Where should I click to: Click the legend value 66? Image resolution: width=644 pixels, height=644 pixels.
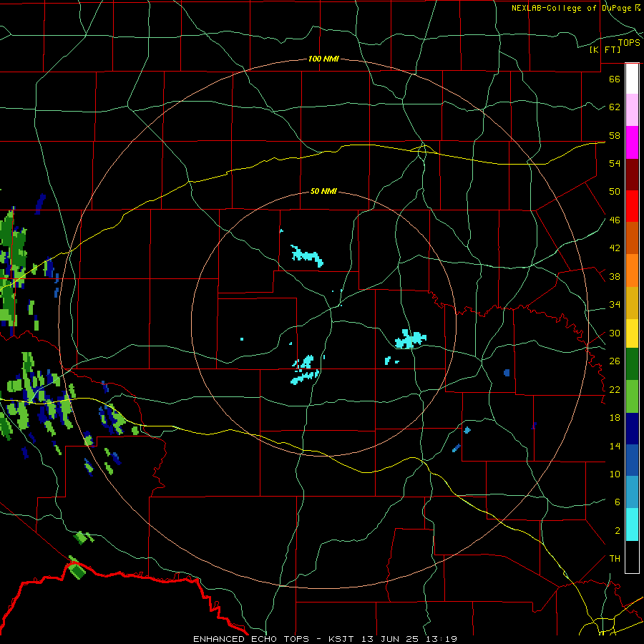pyautogui.click(x=615, y=79)
